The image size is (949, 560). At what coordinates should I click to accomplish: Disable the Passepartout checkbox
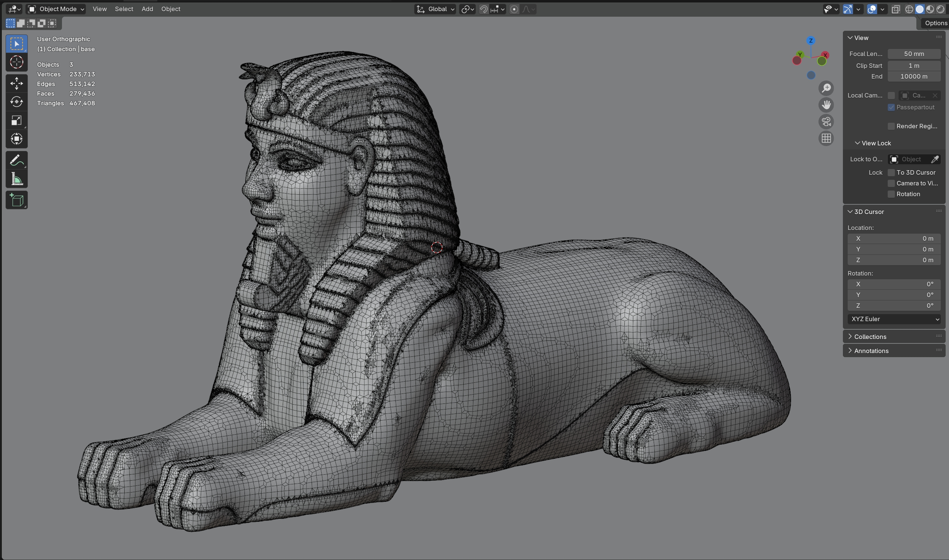click(x=891, y=108)
